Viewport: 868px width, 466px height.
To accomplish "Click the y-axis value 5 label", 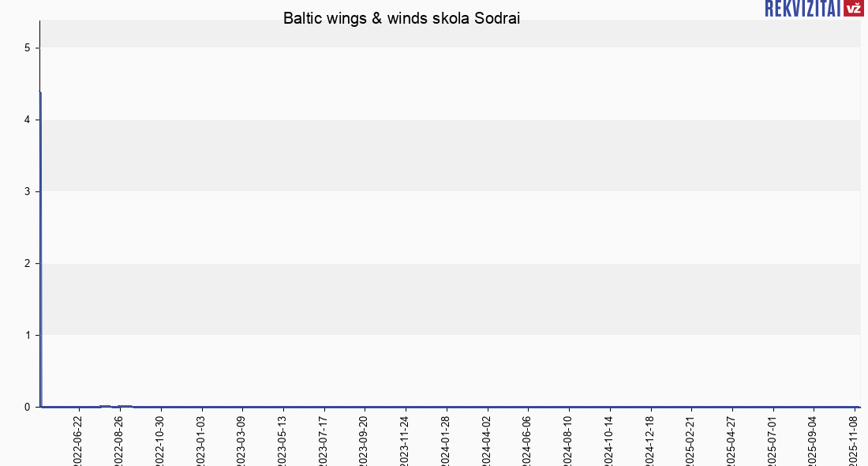I will (27, 48).
